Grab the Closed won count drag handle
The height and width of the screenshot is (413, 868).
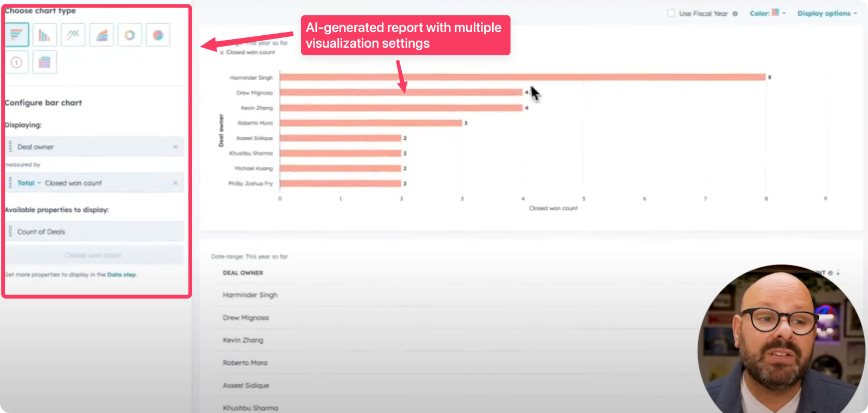pyautogui.click(x=10, y=183)
